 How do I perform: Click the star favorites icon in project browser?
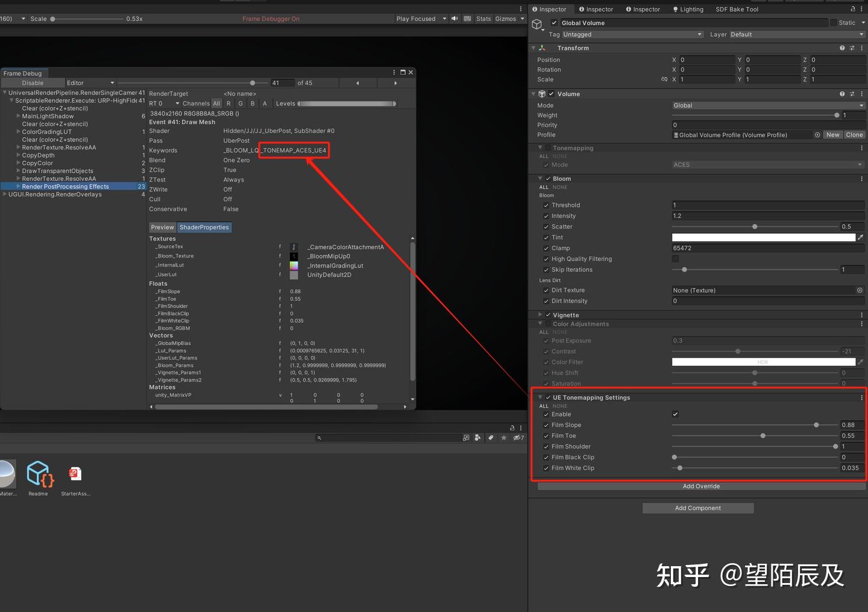504,437
